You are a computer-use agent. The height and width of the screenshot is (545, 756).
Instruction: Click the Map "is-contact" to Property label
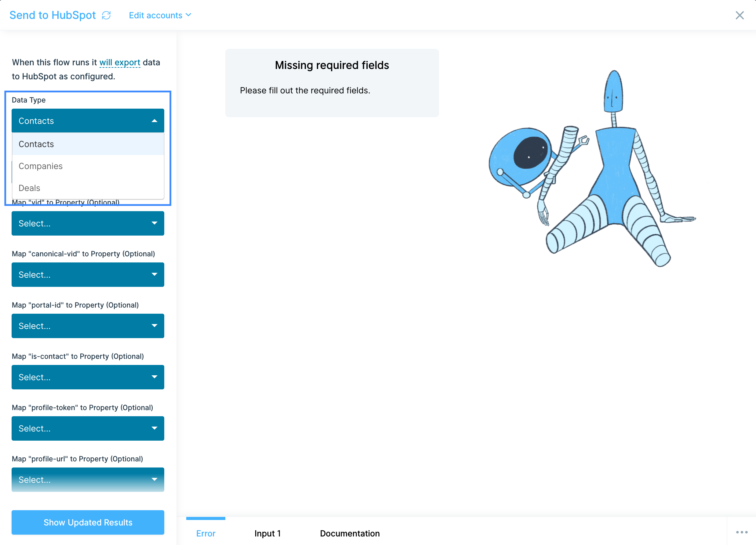click(78, 356)
